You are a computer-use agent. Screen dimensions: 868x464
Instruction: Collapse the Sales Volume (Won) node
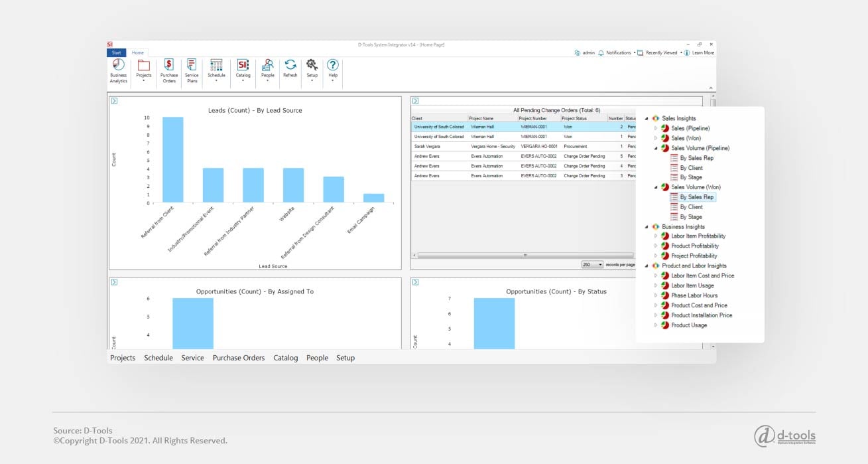pyautogui.click(x=656, y=187)
